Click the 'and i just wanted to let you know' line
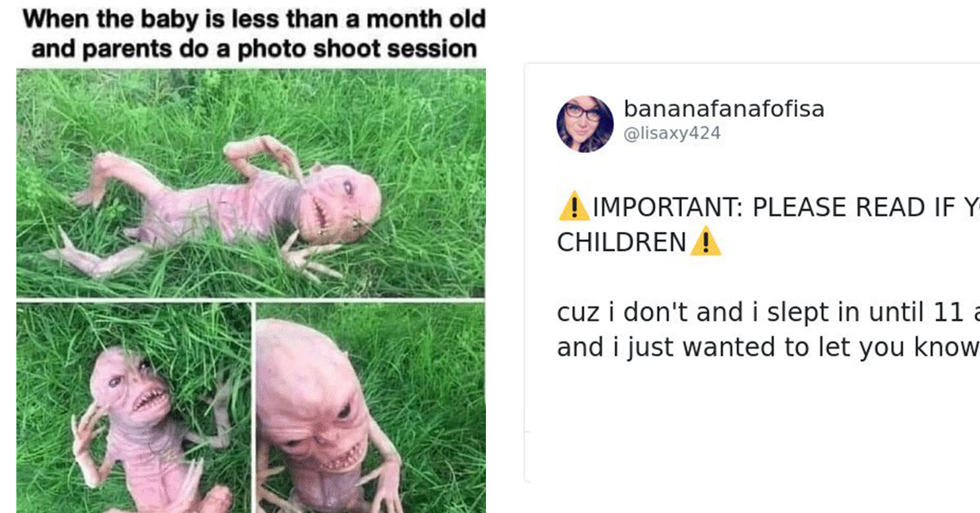This screenshot has width=980, height=513. coord(768,347)
